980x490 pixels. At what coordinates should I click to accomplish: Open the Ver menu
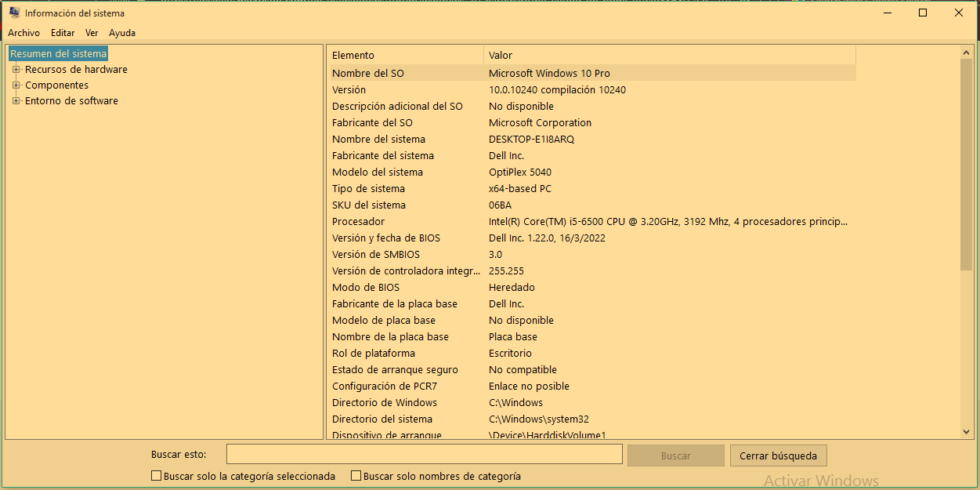(92, 33)
